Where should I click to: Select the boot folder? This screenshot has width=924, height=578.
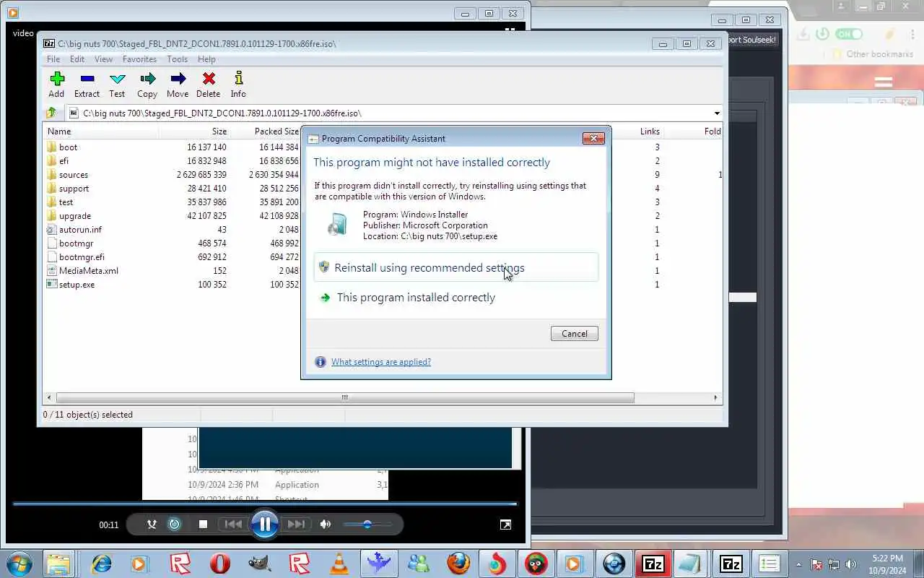click(x=68, y=147)
